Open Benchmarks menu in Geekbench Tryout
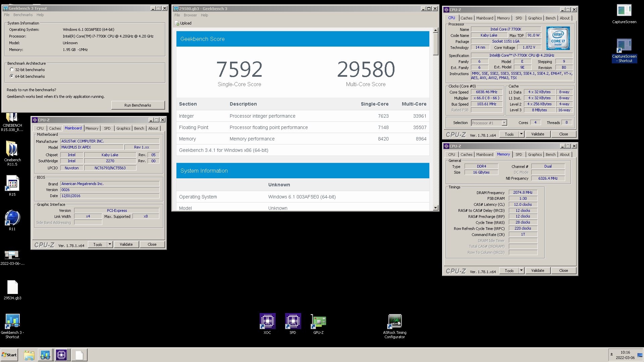The width and height of the screenshot is (644, 362). [23, 15]
